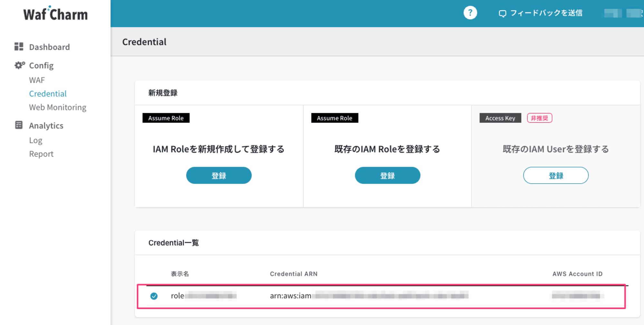Click 登録 under 既存のIAM Userを登録する
This screenshot has height=325, width=644.
pyautogui.click(x=556, y=176)
